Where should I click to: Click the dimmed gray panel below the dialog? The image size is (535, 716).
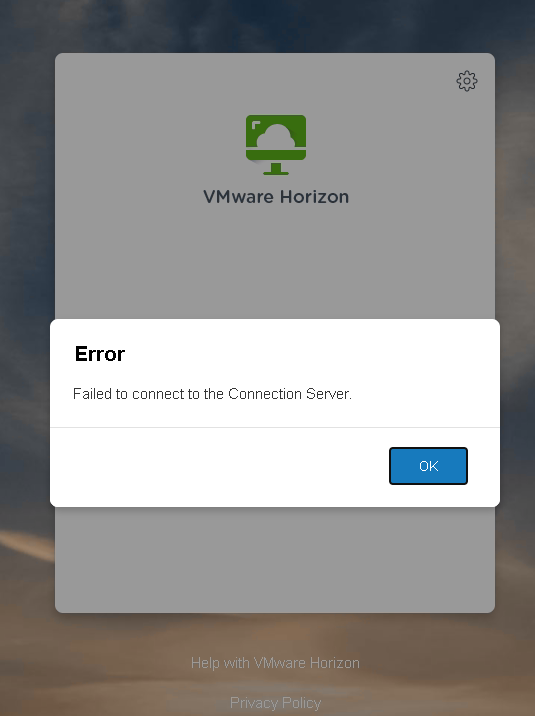point(275,559)
